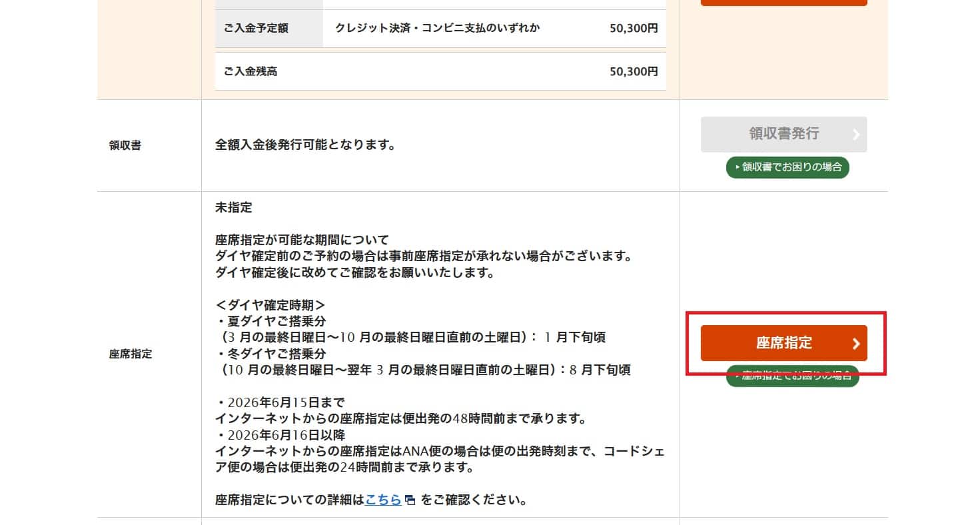Click the 50,300円 amount in ご入金予定額 row
Image resolution: width=980 pixels, height=525 pixels.
pyautogui.click(x=633, y=29)
